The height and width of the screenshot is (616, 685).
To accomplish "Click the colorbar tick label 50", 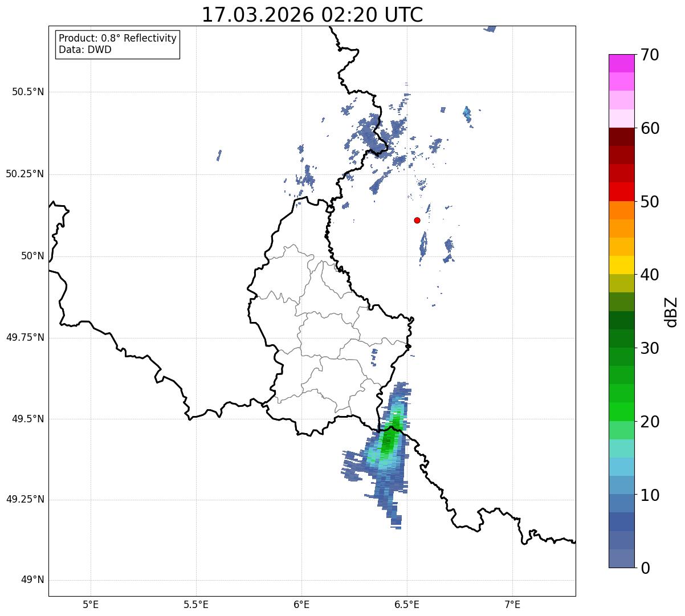I will [x=650, y=202].
